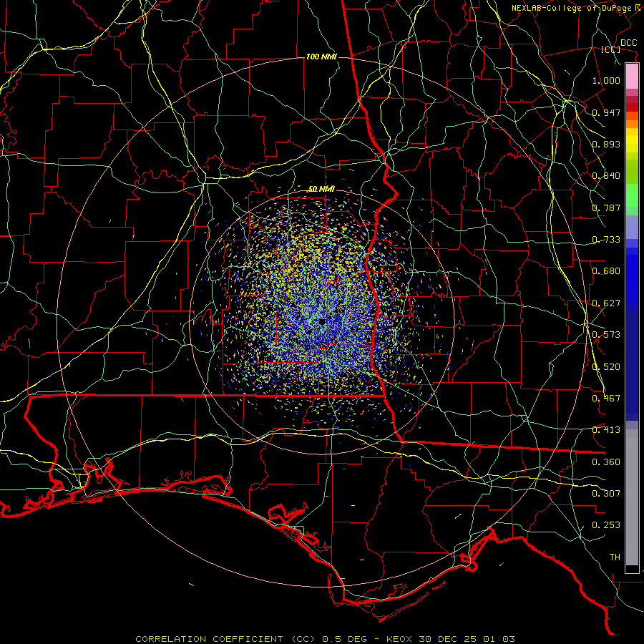Select the 0.253 scale value

[x=606, y=525]
